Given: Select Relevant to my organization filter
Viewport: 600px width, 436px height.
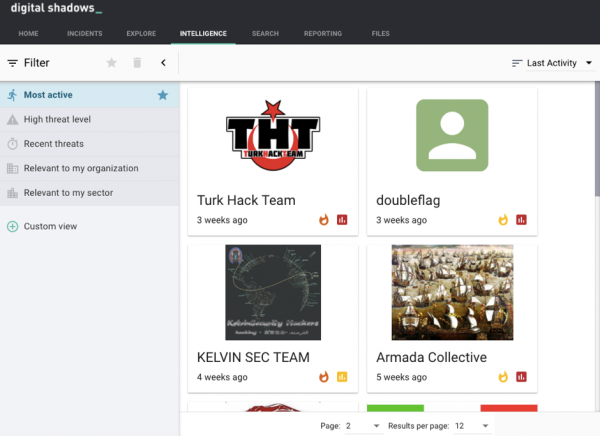Looking at the screenshot, I should click(90, 168).
